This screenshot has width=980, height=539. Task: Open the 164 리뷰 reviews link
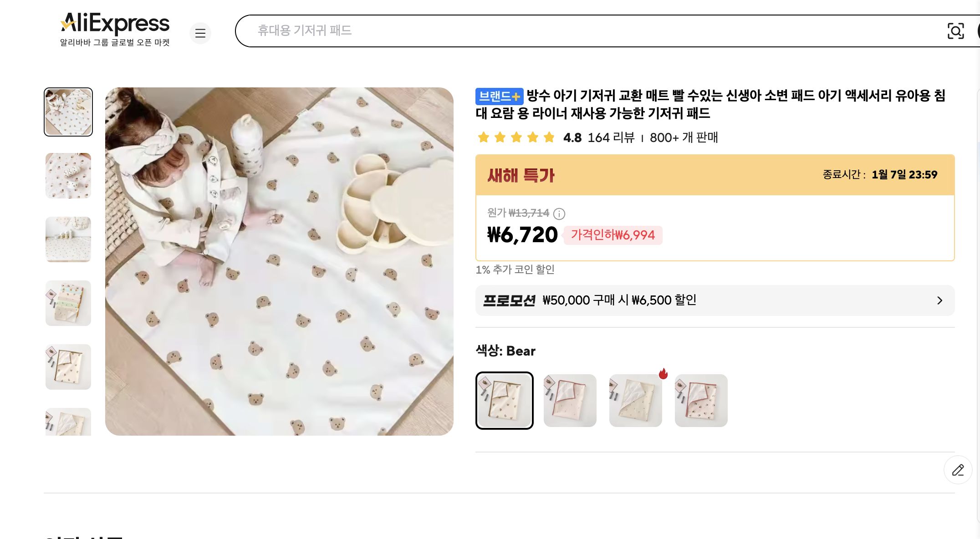613,138
